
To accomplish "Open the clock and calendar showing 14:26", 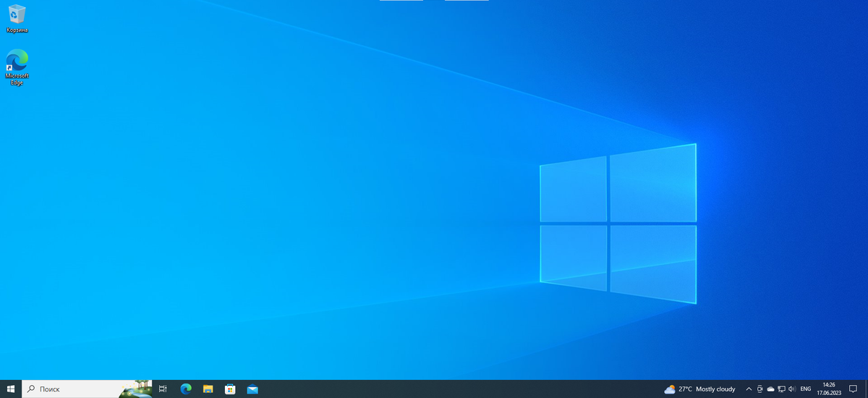I will click(829, 389).
